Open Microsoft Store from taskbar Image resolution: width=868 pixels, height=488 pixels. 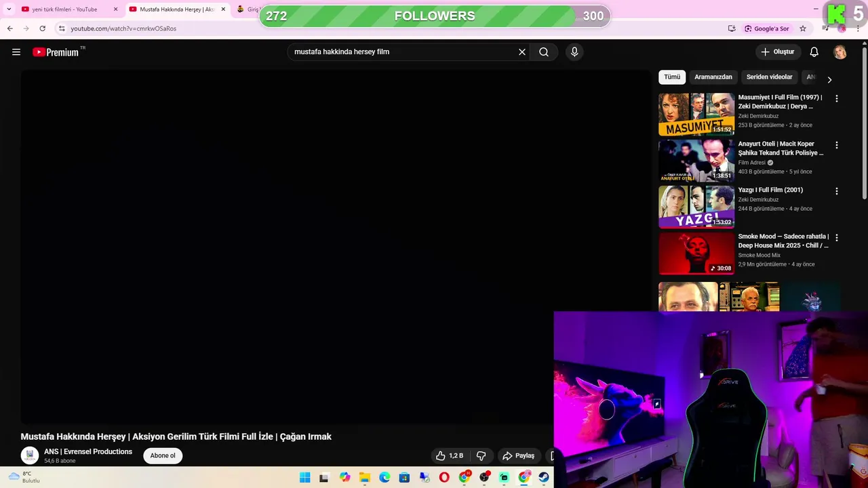coord(404,477)
